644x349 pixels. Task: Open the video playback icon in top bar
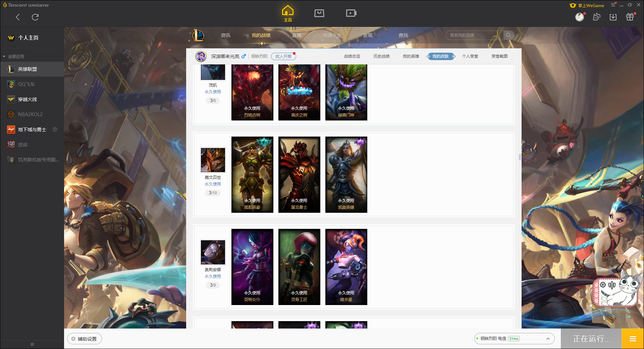click(351, 13)
